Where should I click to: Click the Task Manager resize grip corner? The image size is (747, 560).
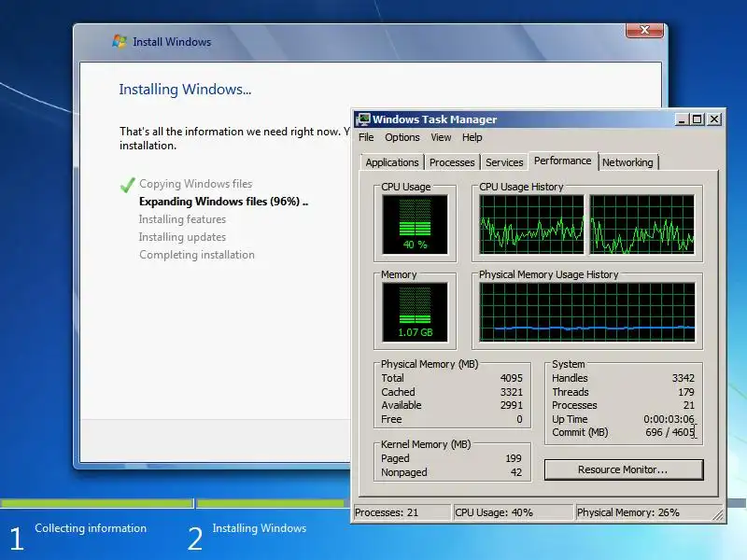pos(717,515)
